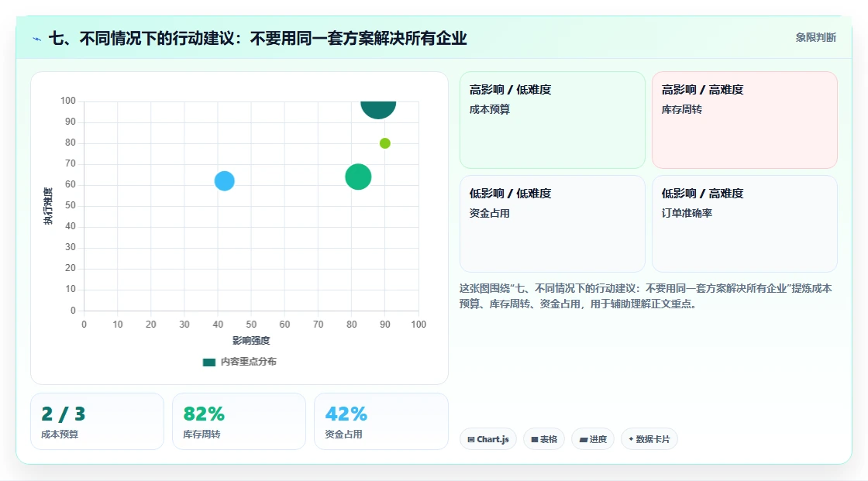Select the 表格 tag chip

pyautogui.click(x=544, y=439)
